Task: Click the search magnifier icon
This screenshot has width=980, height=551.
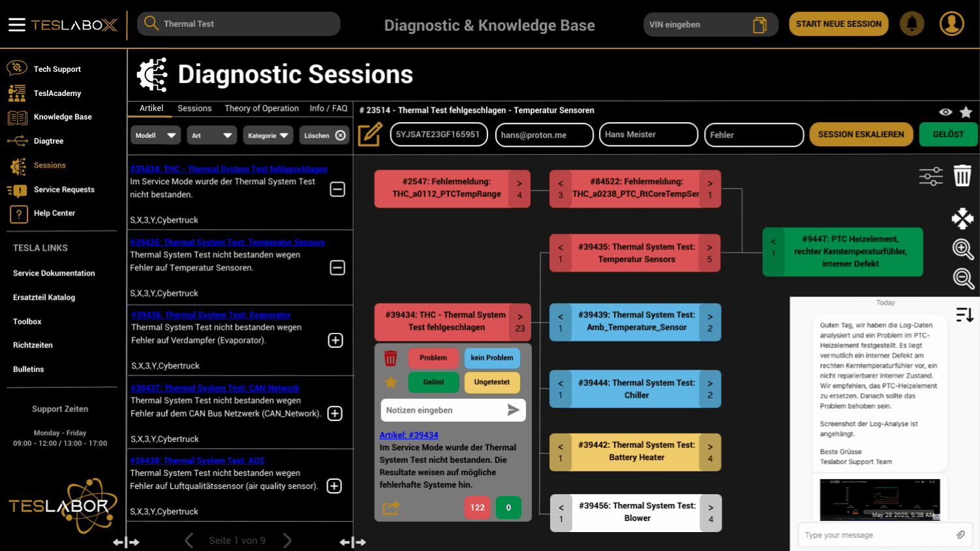Action: 151,24
